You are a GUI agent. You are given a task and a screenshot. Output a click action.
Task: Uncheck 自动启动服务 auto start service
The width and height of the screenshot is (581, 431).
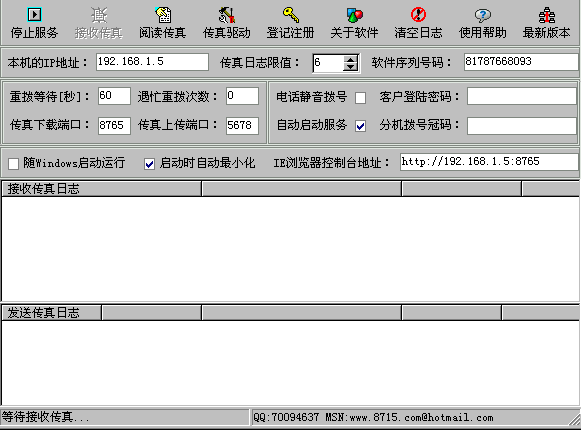click(360, 126)
